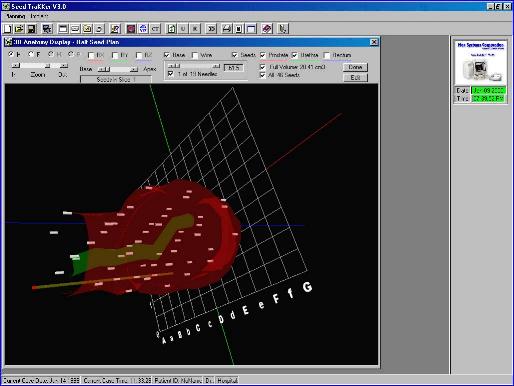Click the green Time field in right panel
The image size is (514, 386).
tap(488, 99)
